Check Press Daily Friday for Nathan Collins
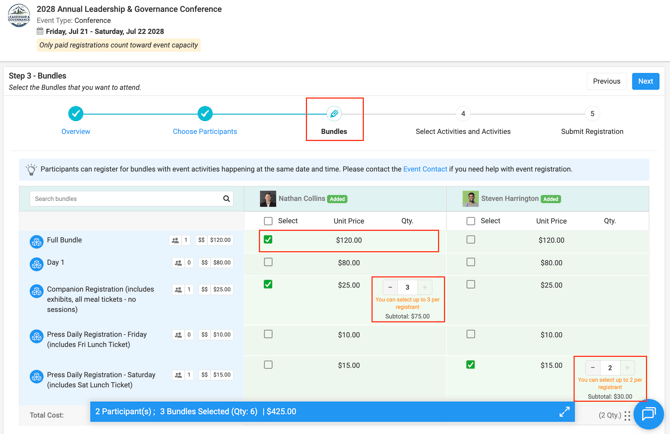670x434 pixels. (268, 334)
